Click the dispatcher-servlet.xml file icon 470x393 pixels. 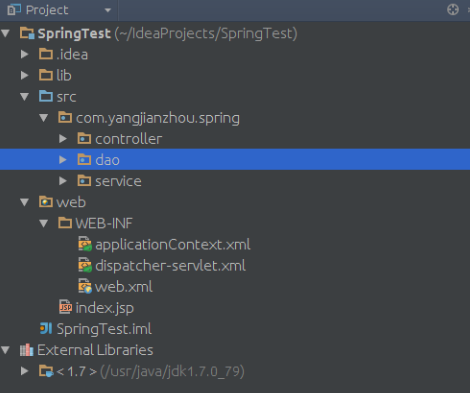(85, 265)
